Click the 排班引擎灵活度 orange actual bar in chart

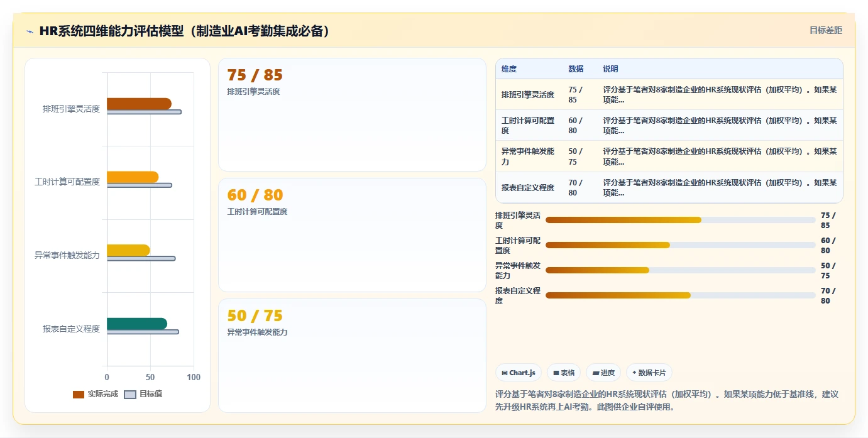coord(139,104)
